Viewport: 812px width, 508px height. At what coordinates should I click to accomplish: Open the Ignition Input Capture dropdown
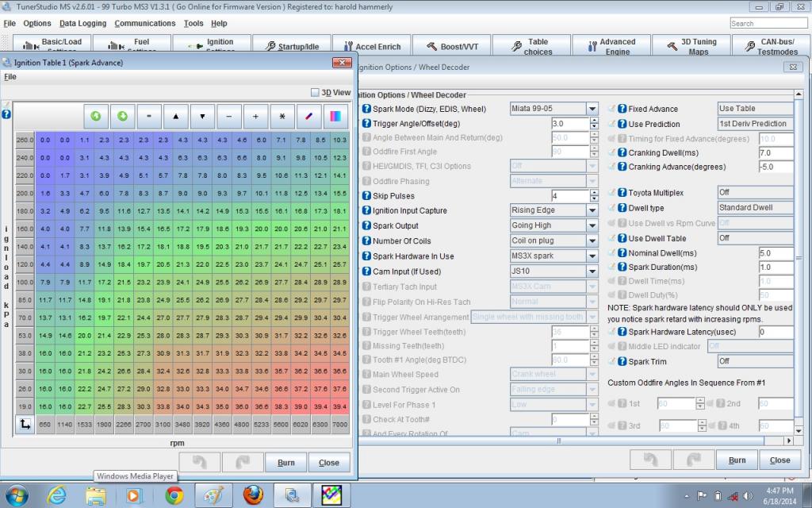(592, 210)
